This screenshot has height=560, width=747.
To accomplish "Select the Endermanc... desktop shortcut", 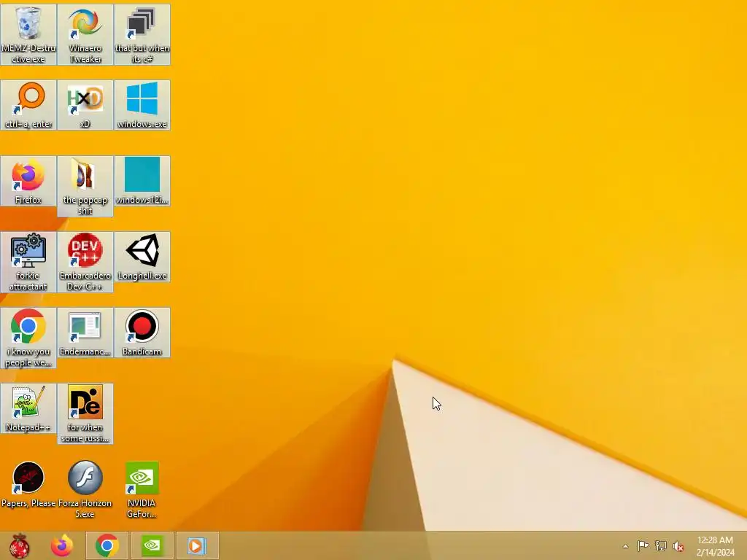I will pos(85,332).
